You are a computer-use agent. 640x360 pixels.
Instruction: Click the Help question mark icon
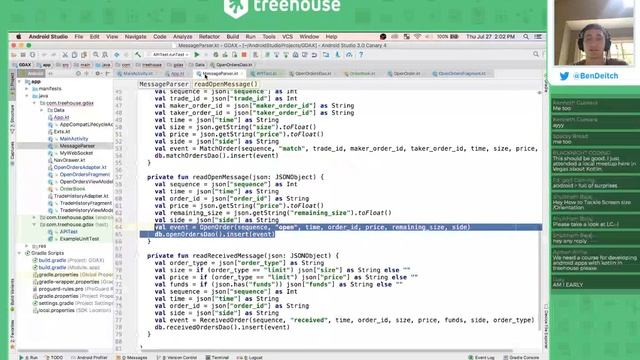(x=361, y=55)
